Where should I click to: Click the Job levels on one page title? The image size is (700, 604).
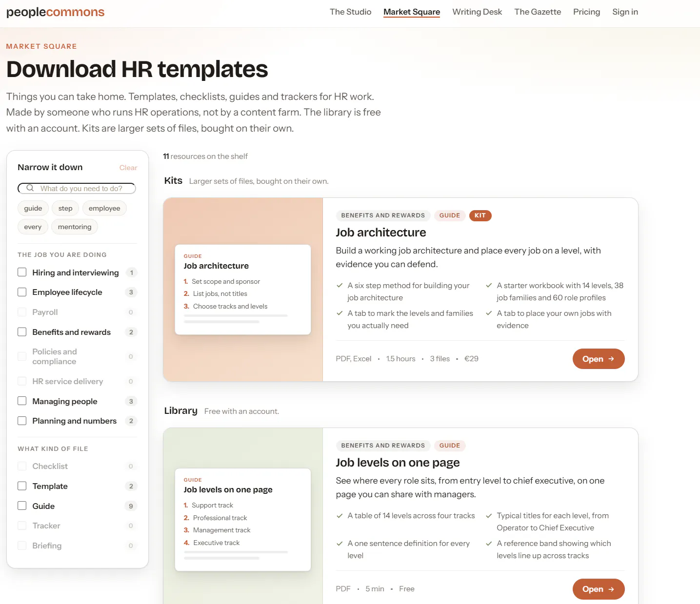point(398,463)
